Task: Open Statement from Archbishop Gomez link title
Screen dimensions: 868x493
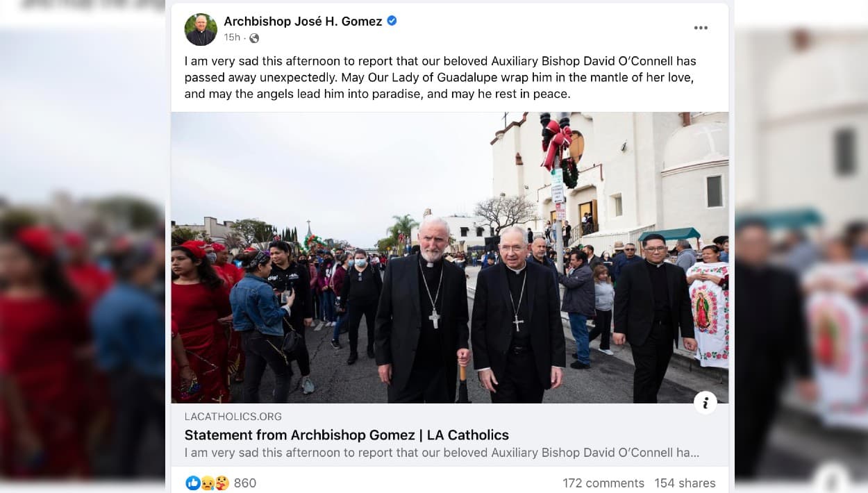Action: (347, 435)
